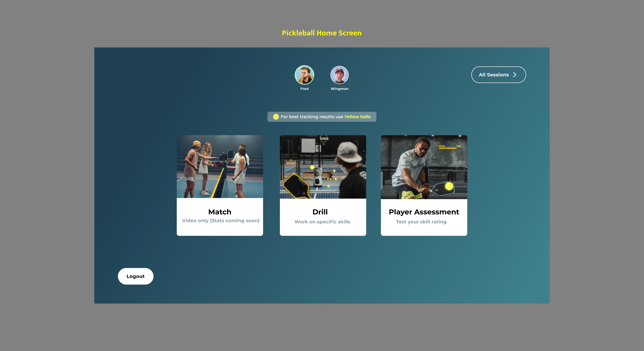This screenshot has height=351, width=644.
Task: Click the 'Yellow balls' highlighted text
Action: click(357, 117)
